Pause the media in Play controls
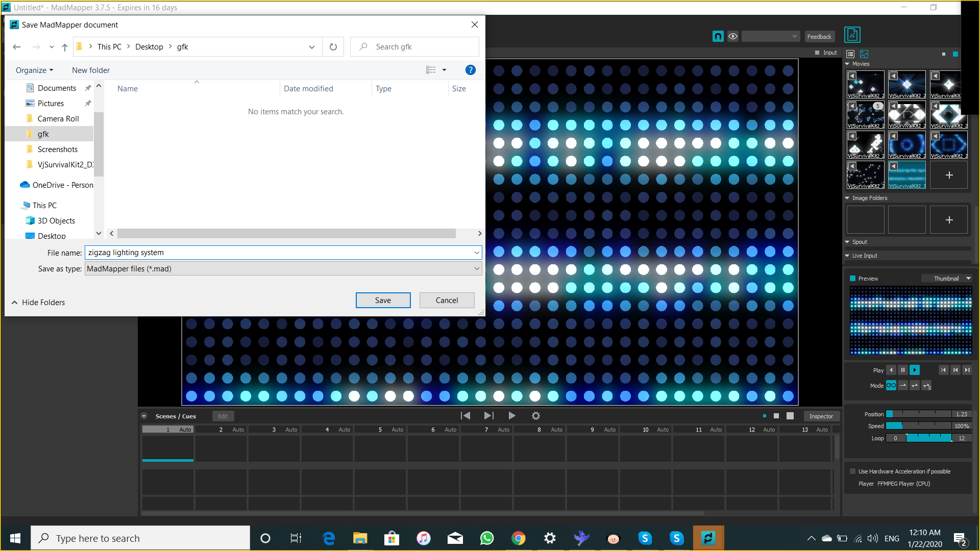Screen dimensions: 980x551 coord(903,370)
